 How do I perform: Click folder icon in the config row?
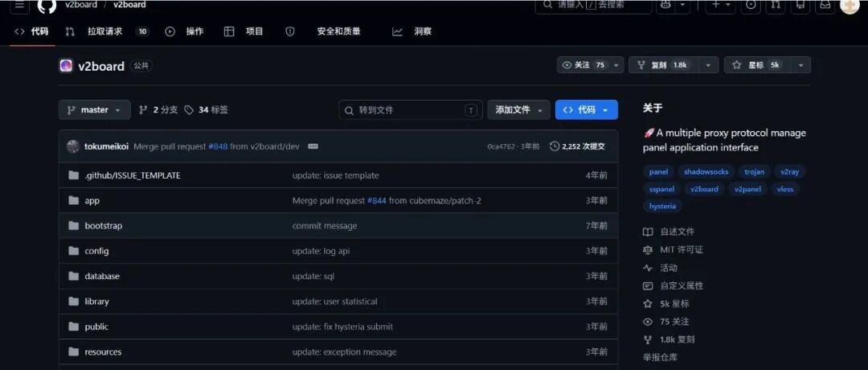[x=74, y=251]
